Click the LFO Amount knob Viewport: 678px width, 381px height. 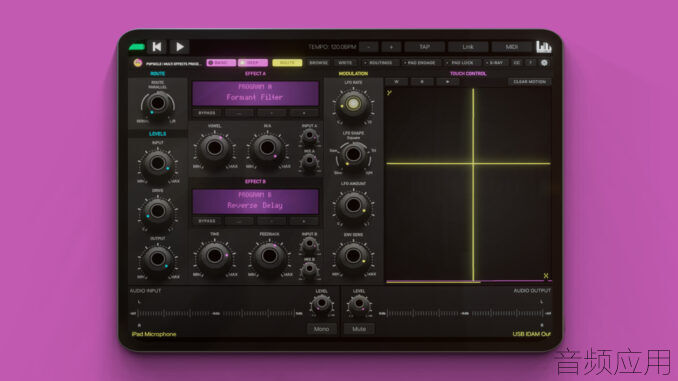353,205
